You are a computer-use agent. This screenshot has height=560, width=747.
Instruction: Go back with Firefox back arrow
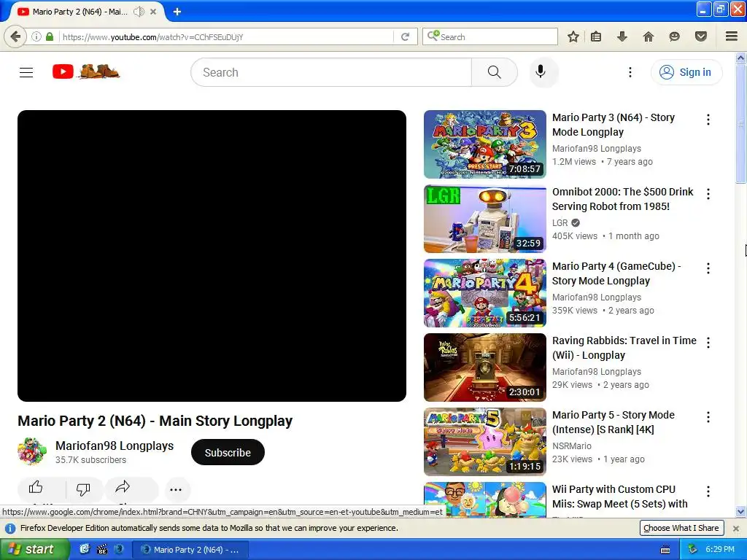click(15, 36)
